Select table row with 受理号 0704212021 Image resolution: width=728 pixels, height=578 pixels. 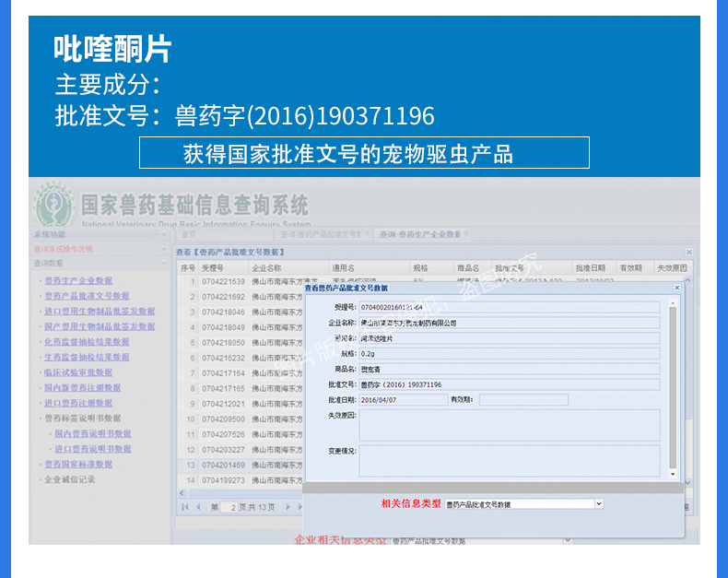click(240, 404)
